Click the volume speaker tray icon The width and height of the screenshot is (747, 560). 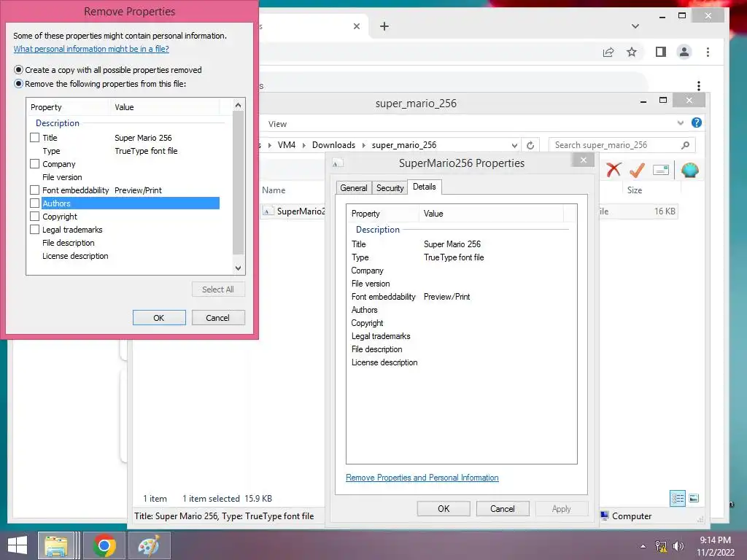[x=678, y=546]
